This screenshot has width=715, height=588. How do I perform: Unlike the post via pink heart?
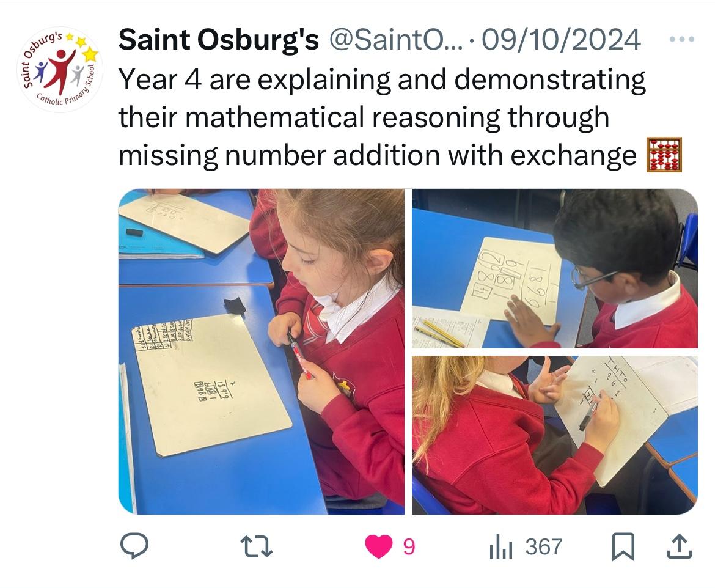tap(378, 546)
